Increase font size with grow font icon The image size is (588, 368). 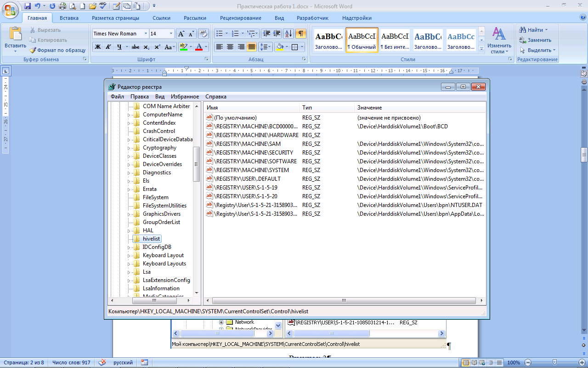tap(181, 34)
